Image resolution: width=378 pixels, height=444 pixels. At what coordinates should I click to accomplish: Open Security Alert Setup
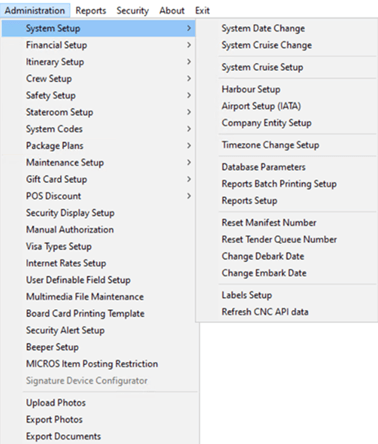[x=99, y=330]
